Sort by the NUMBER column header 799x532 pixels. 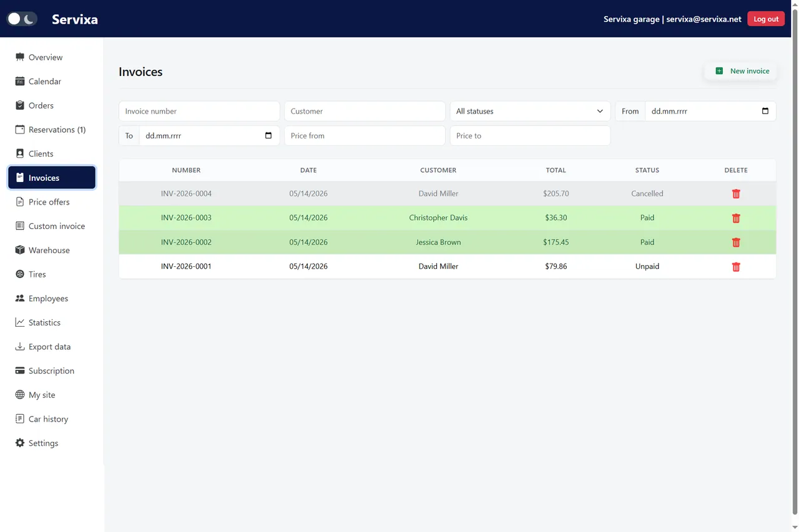pyautogui.click(x=186, y=170)
